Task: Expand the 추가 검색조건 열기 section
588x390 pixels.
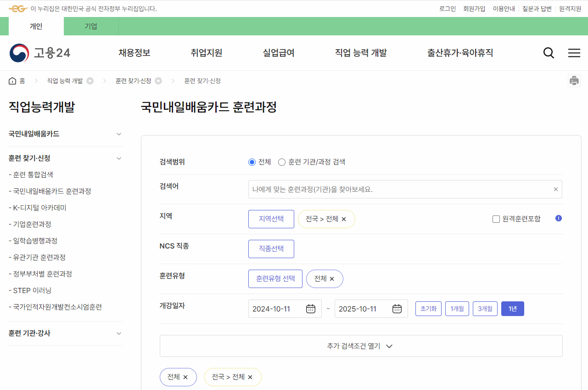Action: tap(361, 346)
